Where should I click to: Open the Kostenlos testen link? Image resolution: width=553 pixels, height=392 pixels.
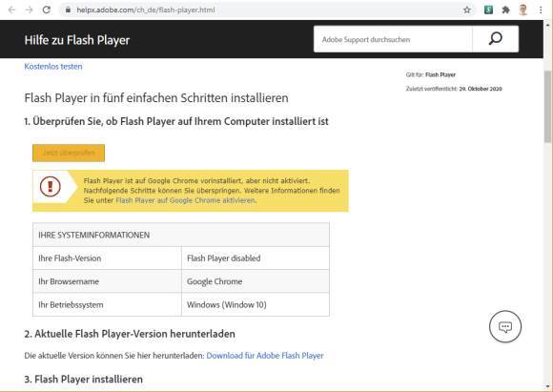[53, 67]
